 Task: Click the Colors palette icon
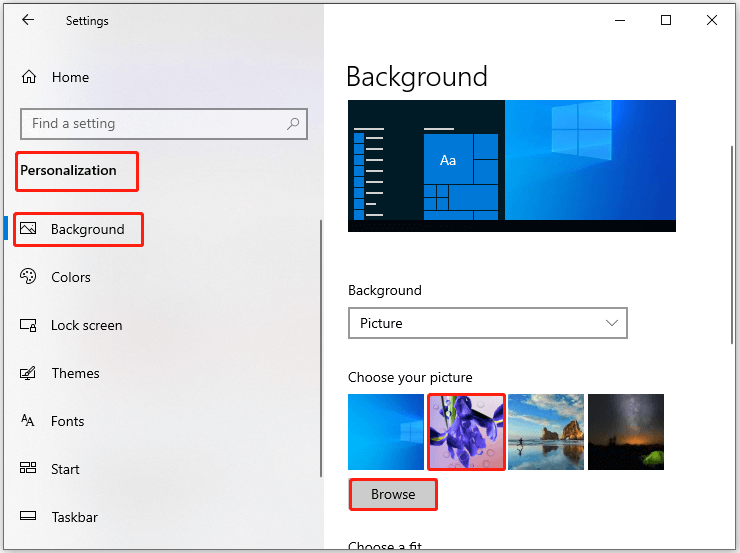(x=28, y=276)
